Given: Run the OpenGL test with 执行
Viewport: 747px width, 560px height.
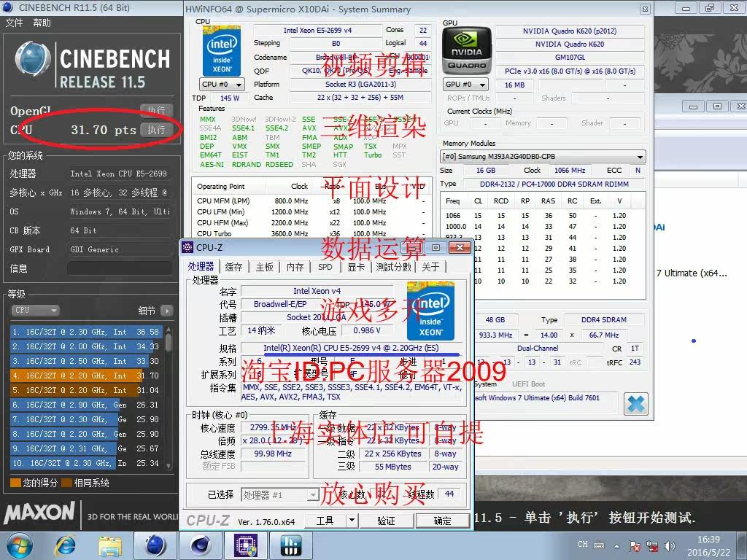Looking at the screenshot, I should pos(156,111).
